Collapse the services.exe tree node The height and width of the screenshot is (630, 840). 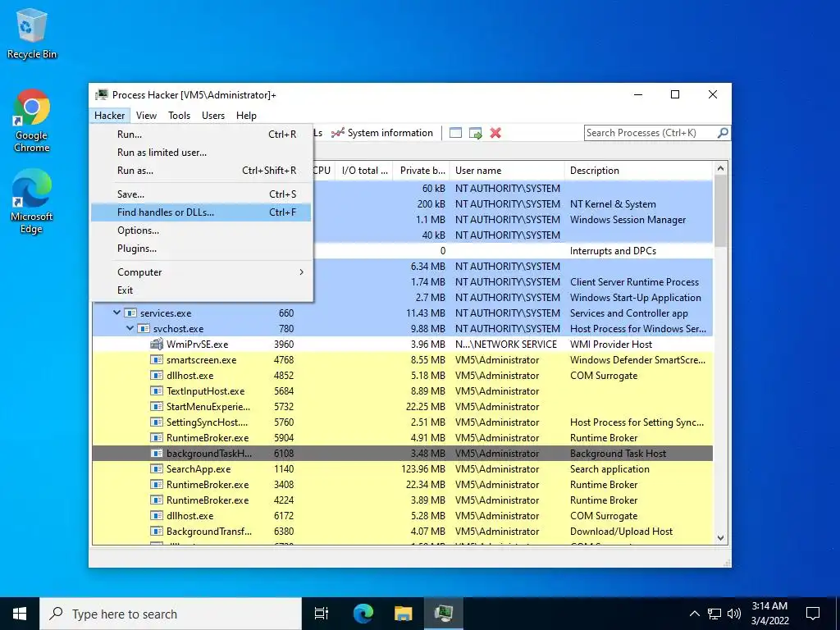[x=116, y=313]
